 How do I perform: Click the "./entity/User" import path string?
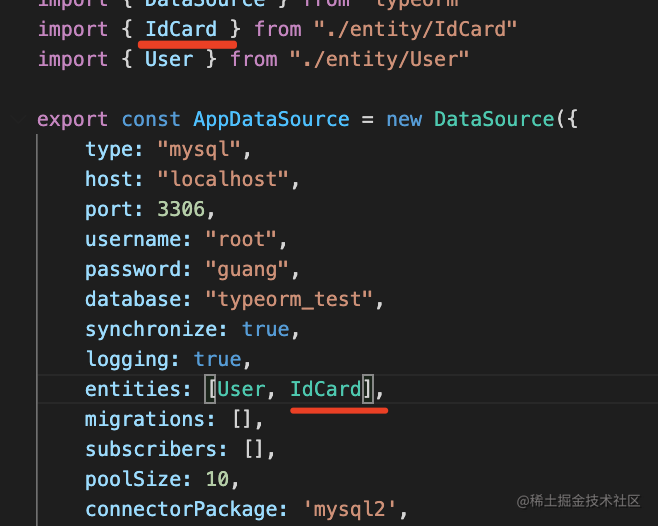tap(379, 59)
